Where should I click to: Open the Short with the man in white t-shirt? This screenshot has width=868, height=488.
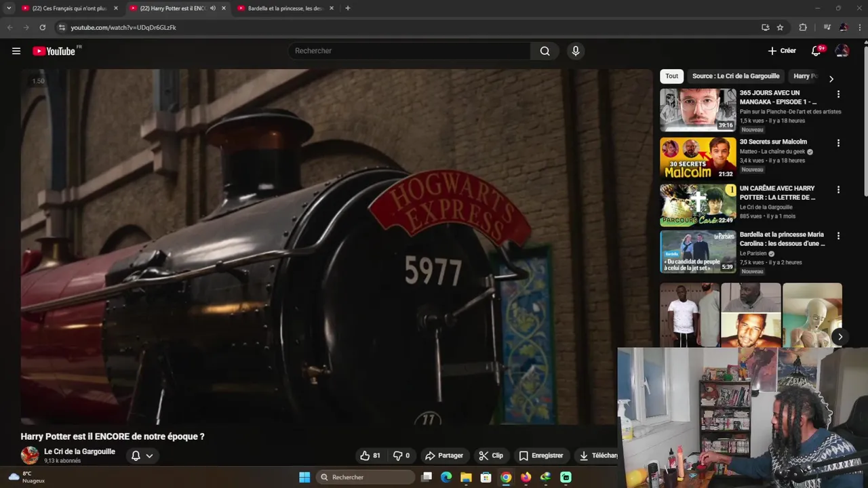coord(690,315)
